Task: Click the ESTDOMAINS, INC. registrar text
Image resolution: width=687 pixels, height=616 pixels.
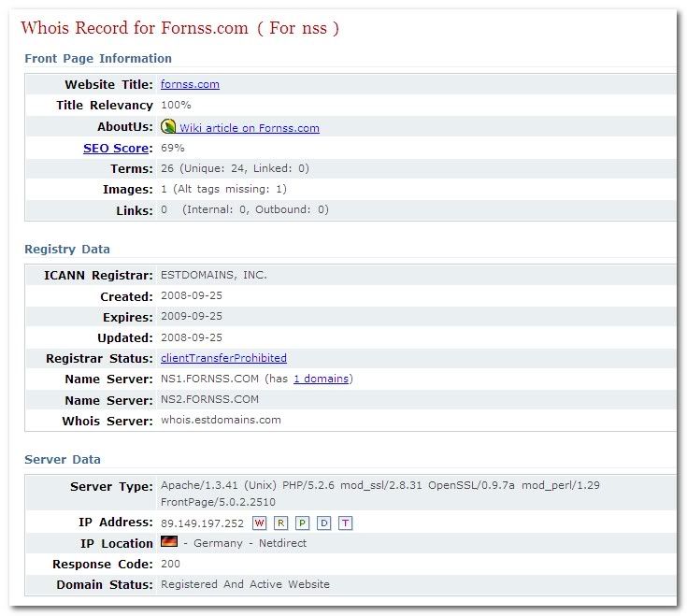Action: click(x=213, y=275)
